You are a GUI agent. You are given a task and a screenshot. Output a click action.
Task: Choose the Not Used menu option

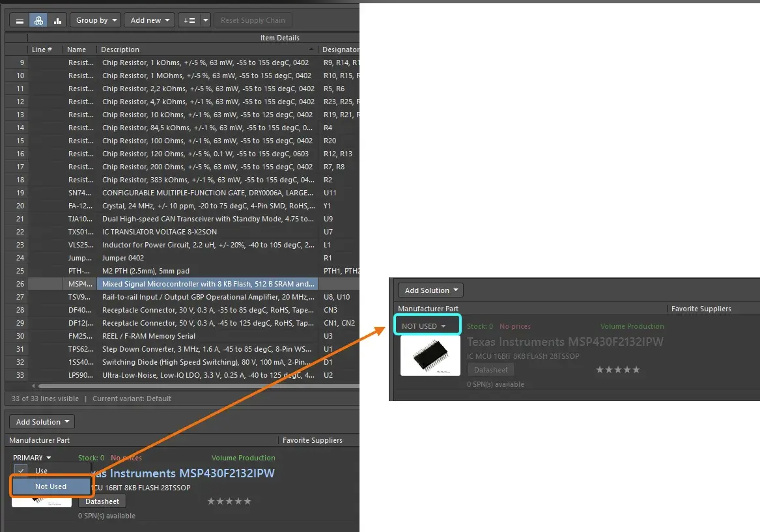tap(51, 486)
